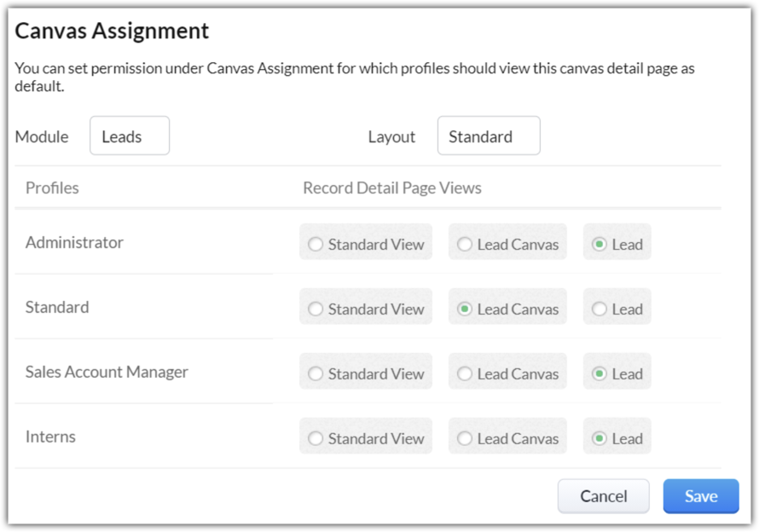The width and height of the screenshot is (759, 532).
Task: Click the Administrator profile name
Action: tap(74, 243)
